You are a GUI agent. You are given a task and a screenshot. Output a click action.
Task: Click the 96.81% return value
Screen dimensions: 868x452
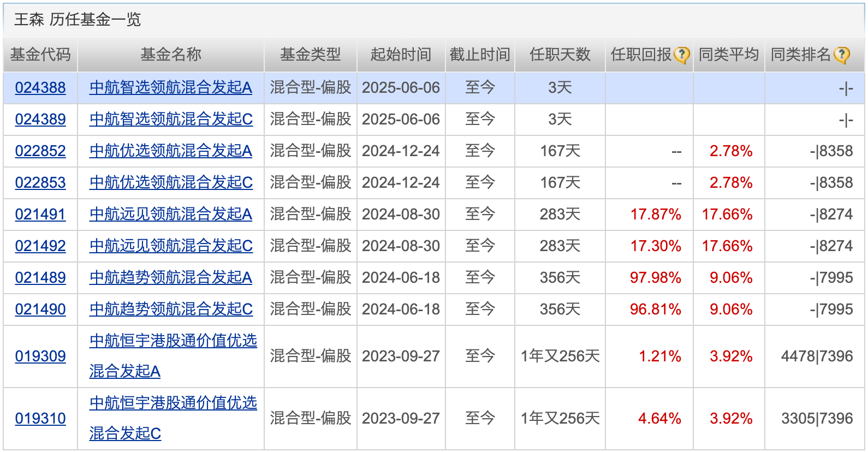pos(655,309)
